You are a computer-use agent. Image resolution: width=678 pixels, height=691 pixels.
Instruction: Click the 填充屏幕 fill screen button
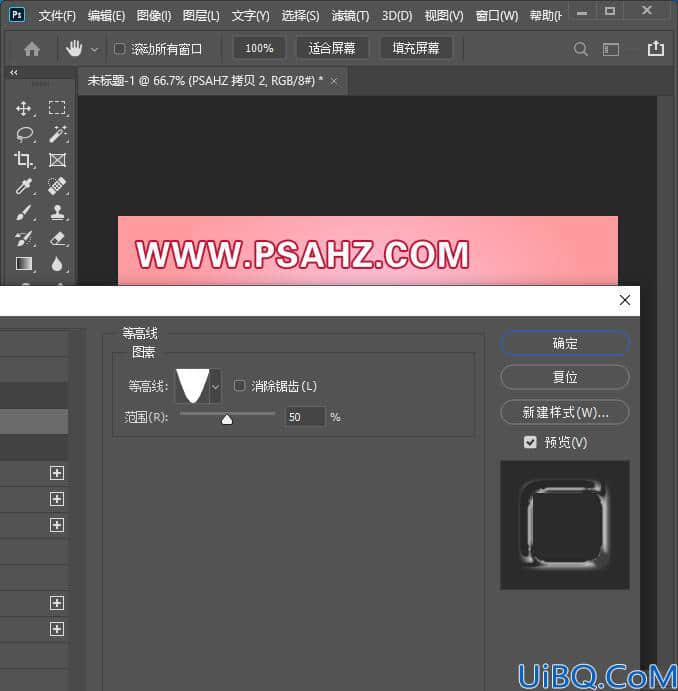click(416, 48)
